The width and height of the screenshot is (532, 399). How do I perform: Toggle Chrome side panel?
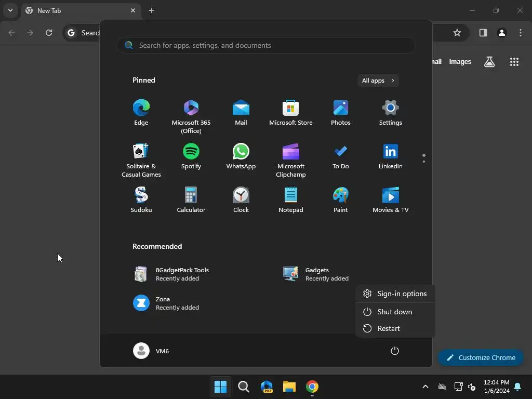coord(483,33)
